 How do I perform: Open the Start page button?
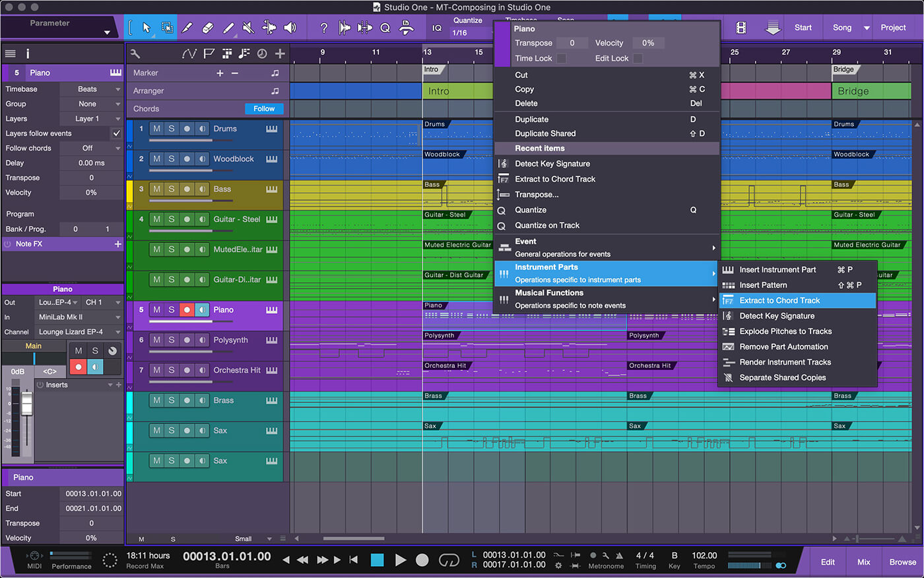pos(803,28)
